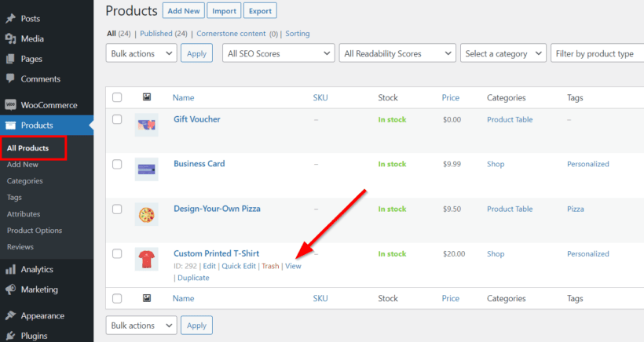Screen dimensions: 644x342
Task: Open the bottom Bulk actions dropdown
Action: (x=141, y=326)
